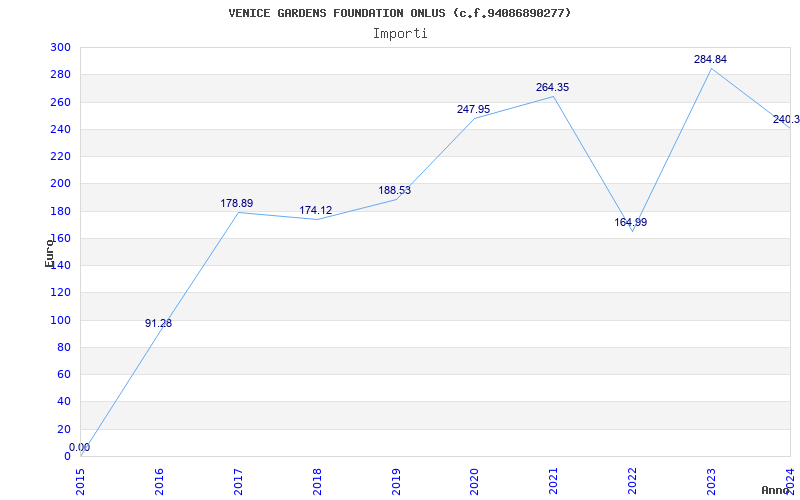Viewport: 800px width, 500px height.
Task: Select the 91.28 data label
Action: coord(158,323)
